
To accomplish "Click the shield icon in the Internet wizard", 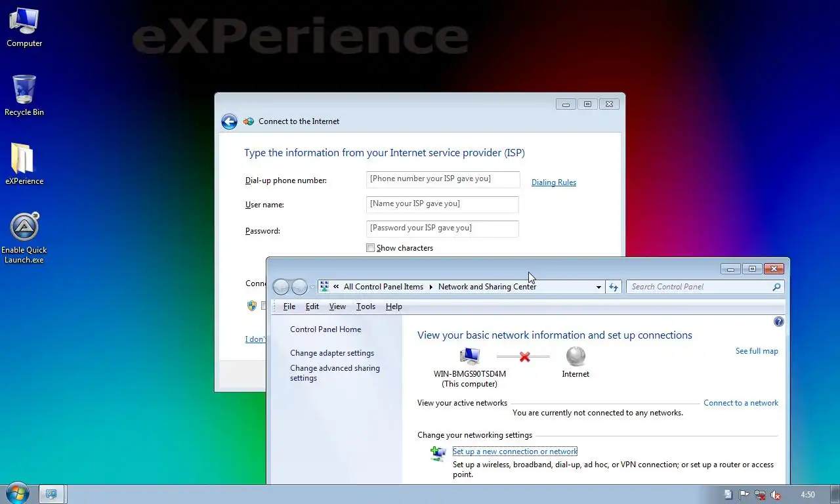I will pos(251,305).
